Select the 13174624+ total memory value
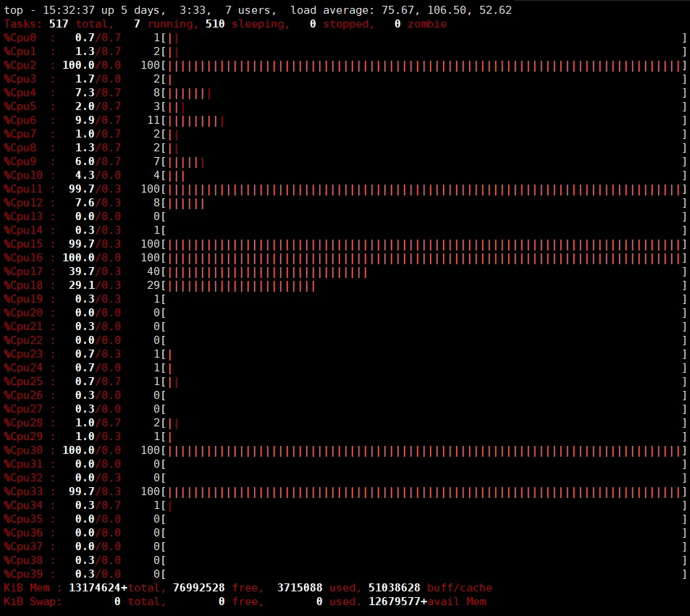690x616 pixels. pos(98,588)
